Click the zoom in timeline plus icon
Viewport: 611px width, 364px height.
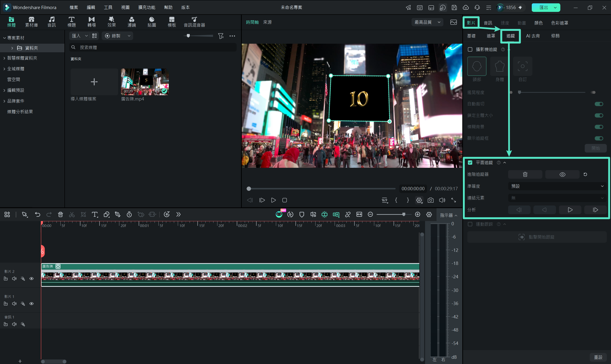(x=417, y=215)
